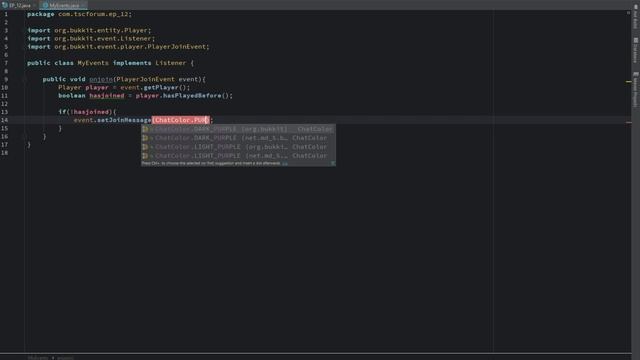Click the highlighted ChatColor.PUR text
The image size is (640, 360).
click(x=180, y=120)
